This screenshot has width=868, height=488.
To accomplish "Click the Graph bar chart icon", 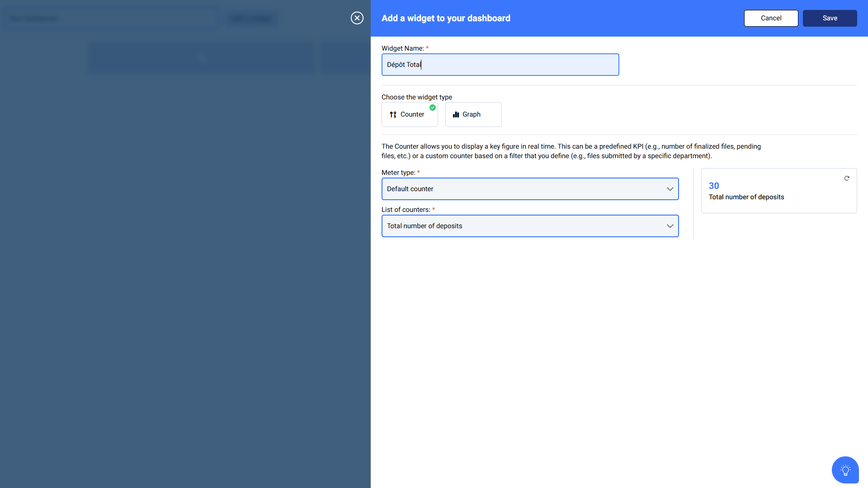I will click(x=456, y=115).
